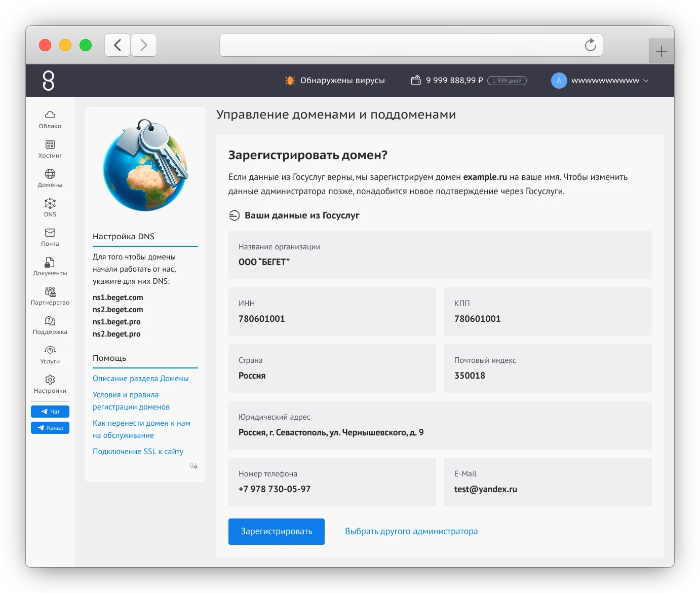Open Партнерство section in sidebar
Viewport: 700px width, 593px height.
(x=50, y=296)
